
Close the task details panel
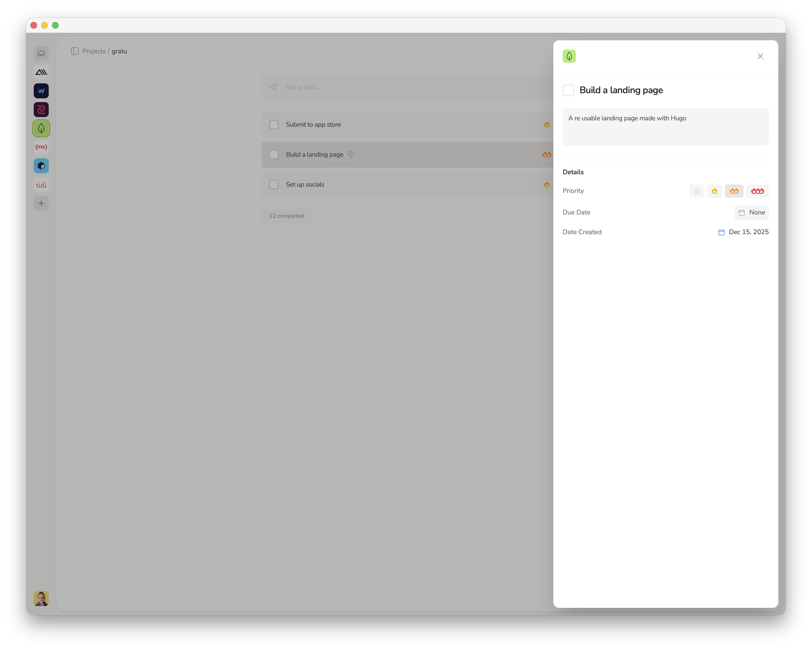(x=760, y=56)
